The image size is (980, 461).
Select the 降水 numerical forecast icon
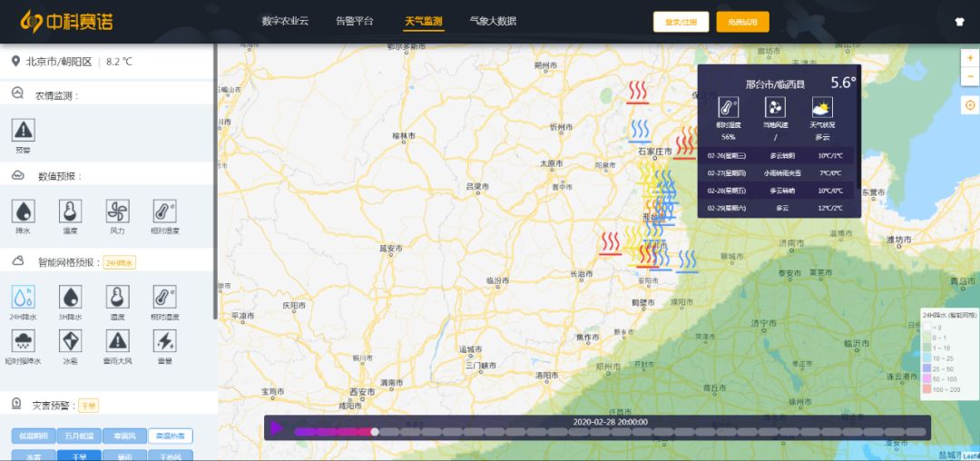(x=23, y=211)
